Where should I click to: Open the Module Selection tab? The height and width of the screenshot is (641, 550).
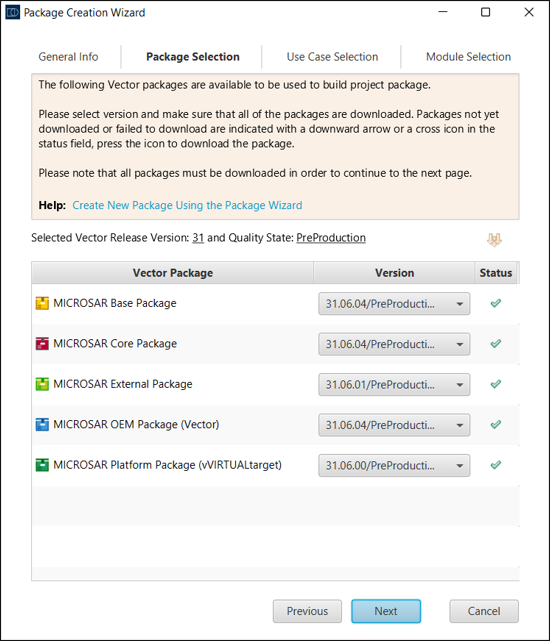click(x=468, y=57)
